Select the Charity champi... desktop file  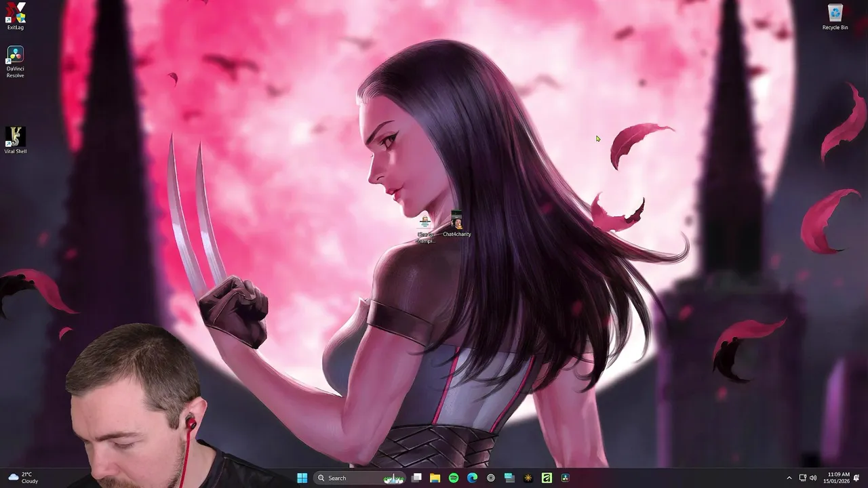425,229
